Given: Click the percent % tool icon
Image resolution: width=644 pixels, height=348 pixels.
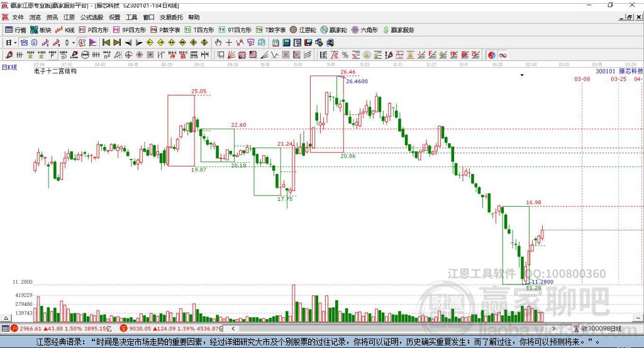Looking at the screenshot, I should pyautogui.click(x=345, y=55).
